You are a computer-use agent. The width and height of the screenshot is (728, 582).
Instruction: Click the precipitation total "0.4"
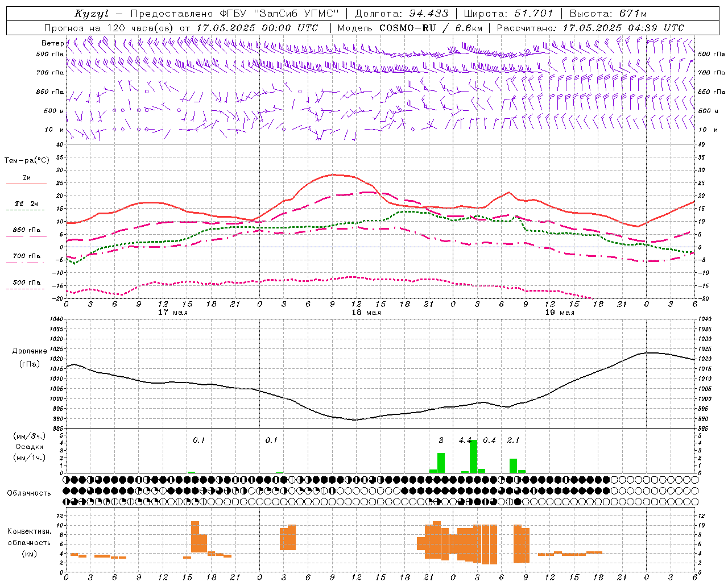(489, 440)
